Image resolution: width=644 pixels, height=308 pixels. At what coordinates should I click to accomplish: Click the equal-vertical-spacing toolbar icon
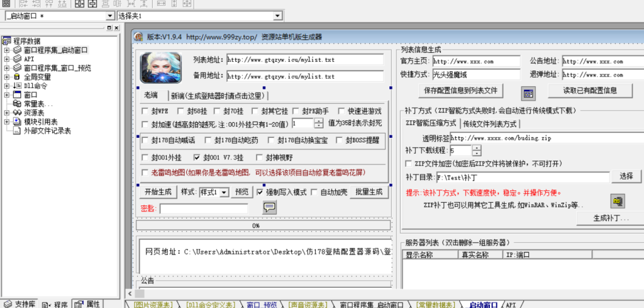point(144,4)
